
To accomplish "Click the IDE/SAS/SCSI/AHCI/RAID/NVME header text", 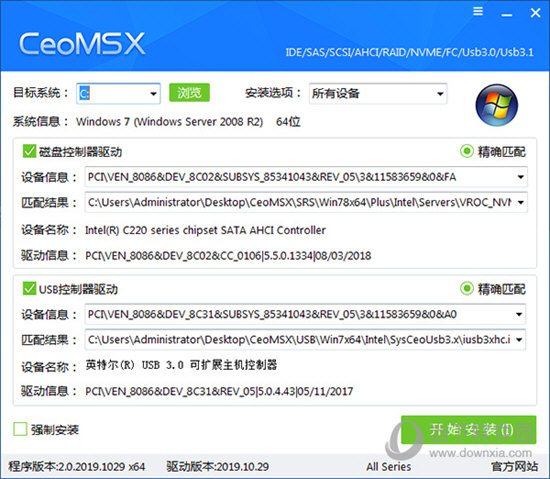I will coord(409,52).
